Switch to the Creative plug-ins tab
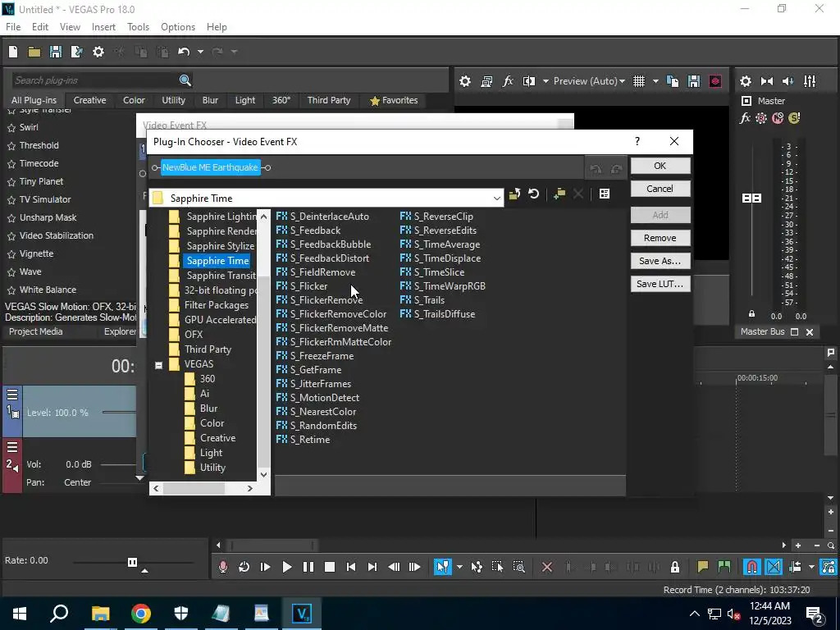Image resolution: width=840 pixels, height=630 pixels. coord(89,100)
